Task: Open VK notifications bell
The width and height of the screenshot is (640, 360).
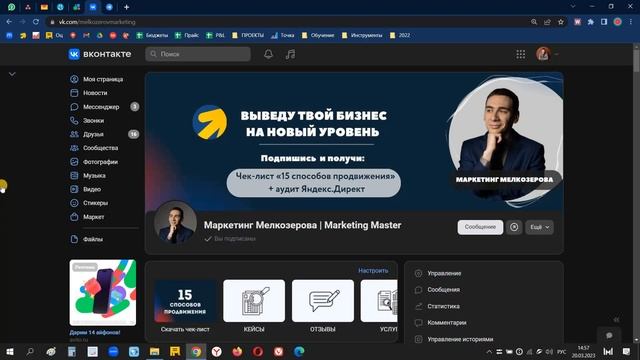Action: (x=268, y=54)
